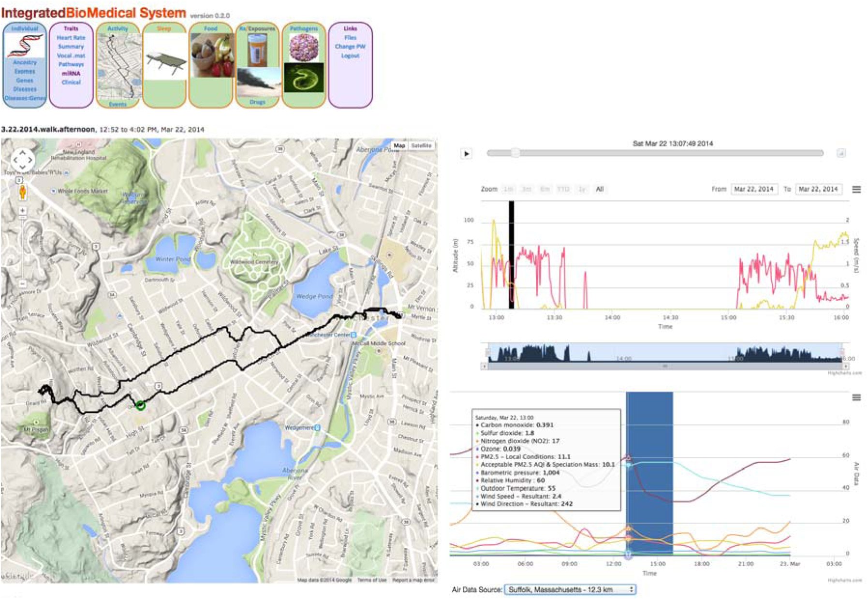Screen dimensions: 868x599
Task: Open the Food fruit bowl image
Action: tap(211, 55)
